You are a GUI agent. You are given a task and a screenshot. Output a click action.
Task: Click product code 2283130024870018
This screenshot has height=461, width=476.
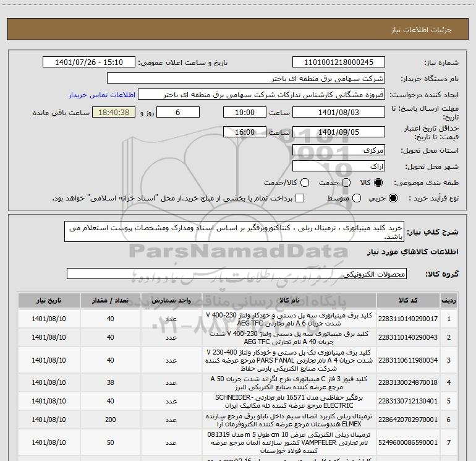[x=408, y=382]
